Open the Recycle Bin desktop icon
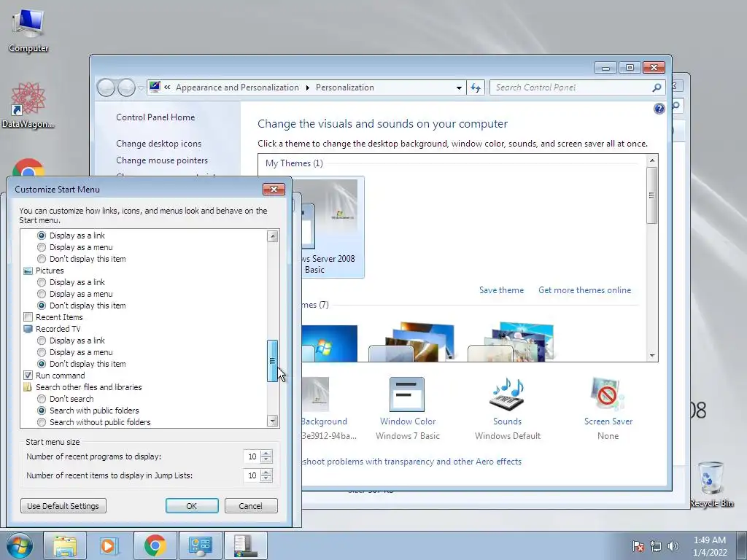The height and width of the screenshot is (560, 747). 711,484
